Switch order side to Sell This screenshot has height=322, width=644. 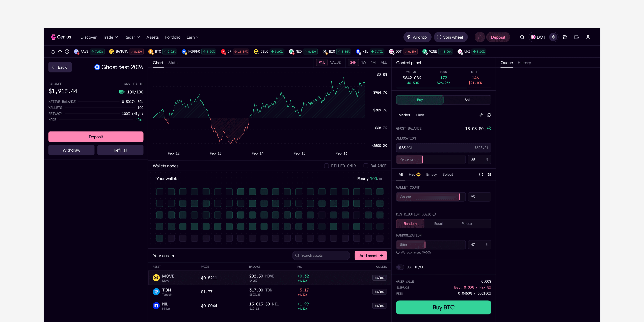tap(467, 100)
